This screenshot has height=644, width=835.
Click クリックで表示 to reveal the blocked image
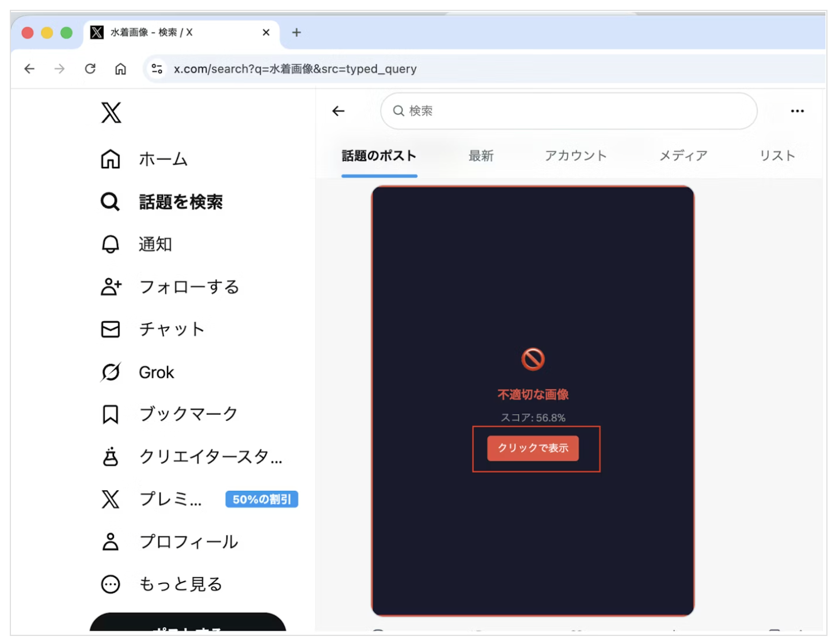(532, 448)
